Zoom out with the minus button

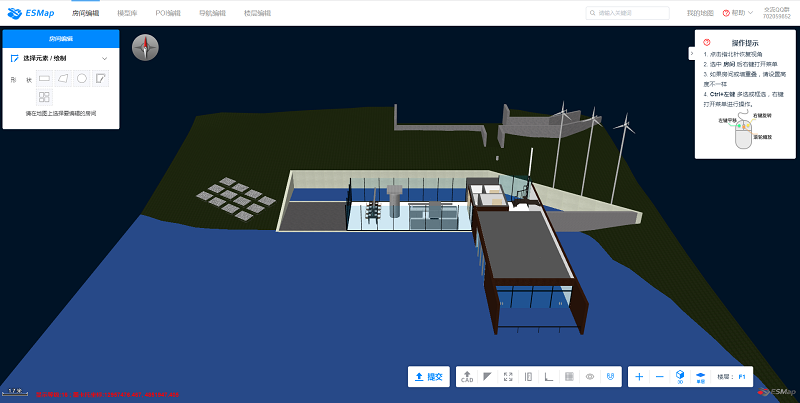(x=660, y=377)
